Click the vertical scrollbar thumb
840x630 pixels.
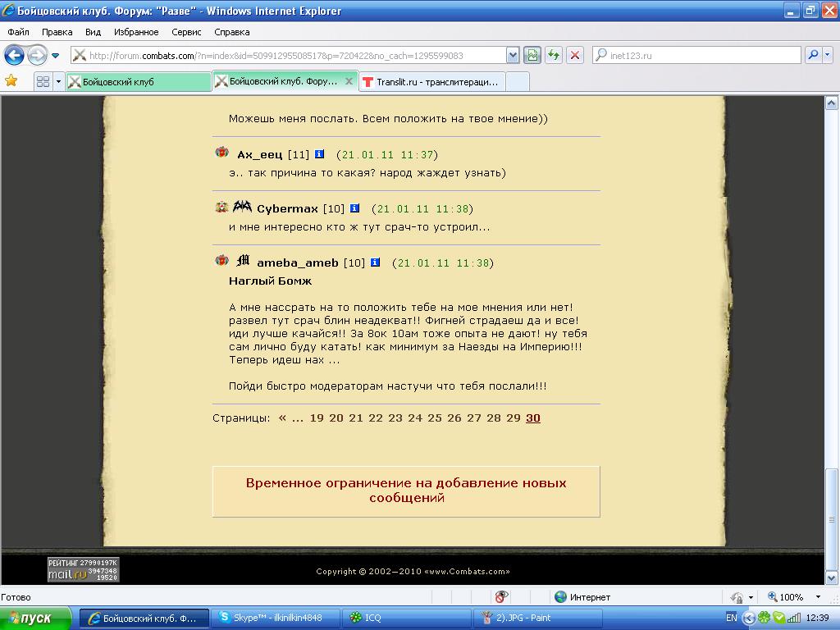[x=832, y=518]
